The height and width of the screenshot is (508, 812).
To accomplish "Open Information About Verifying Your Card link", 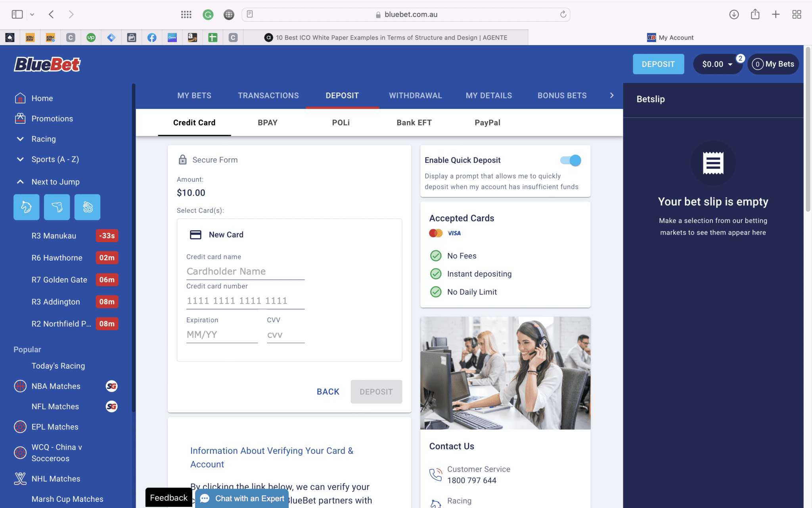I will [272, 457].
